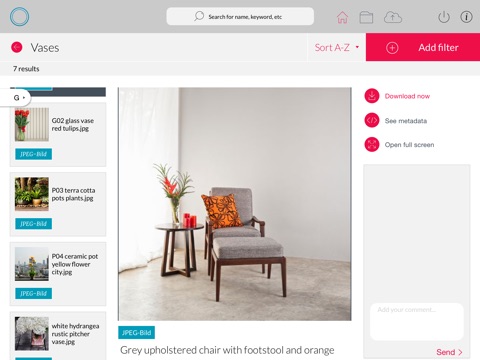Screen dimensions: 480x360
Task: Focus the search name, keyword field
Action: tap(240, 16)
